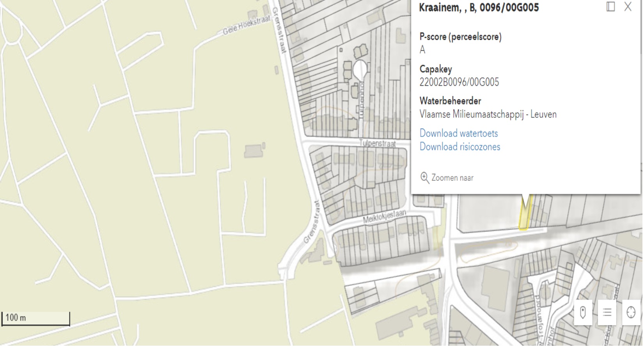The height and width of the screenshot is (350, 644).
Task: Click the map pin marker tool
Action: pos(583,312)
